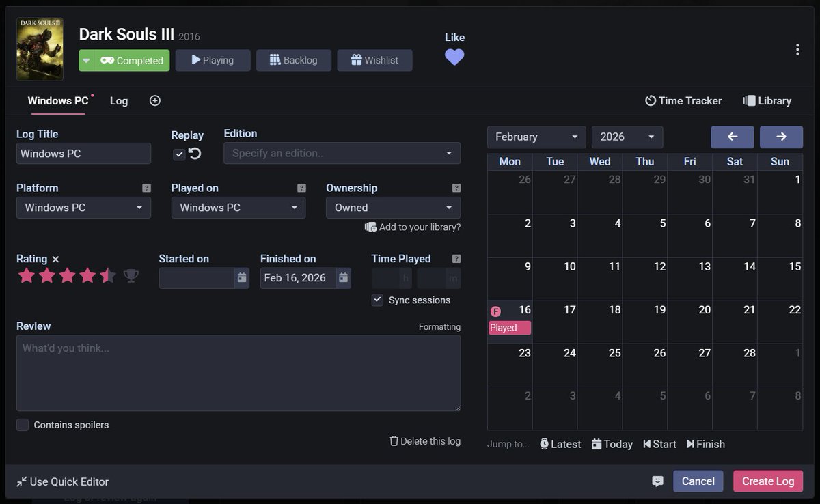
Task: Go to next month with right arrow
Action: pyautogui.click(x=781, y=137)
